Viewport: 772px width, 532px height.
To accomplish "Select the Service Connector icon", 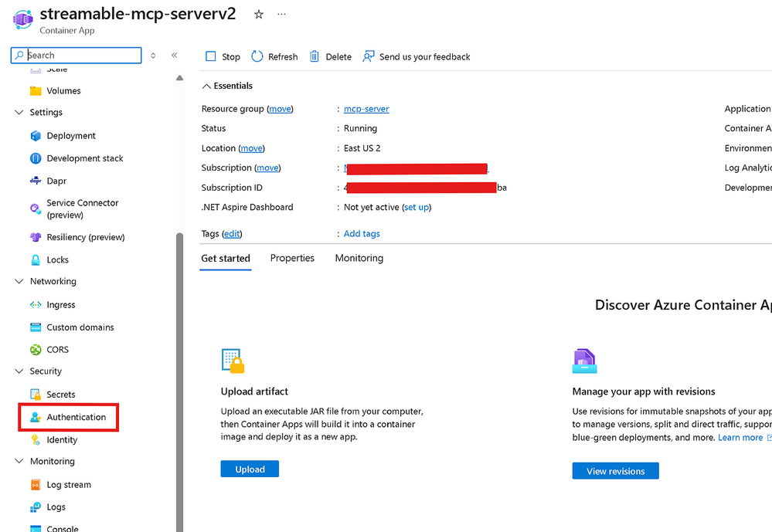I will click(x=36, y=208).
